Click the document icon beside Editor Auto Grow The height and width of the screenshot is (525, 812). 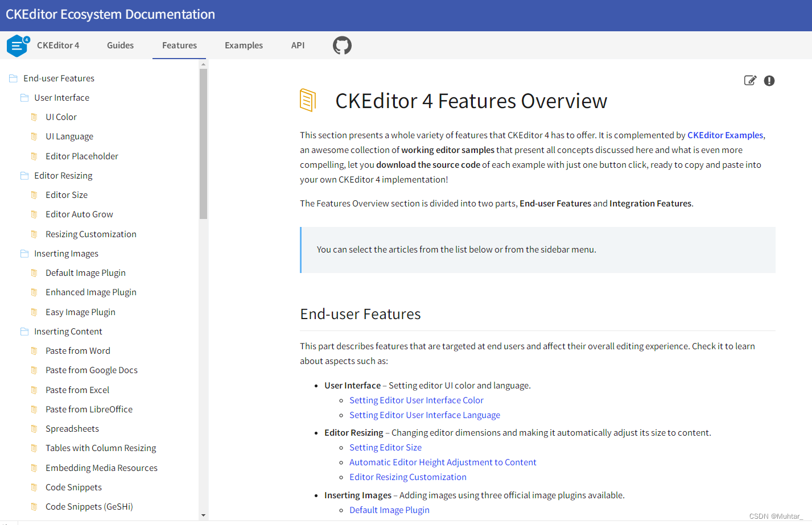point(34,214)
